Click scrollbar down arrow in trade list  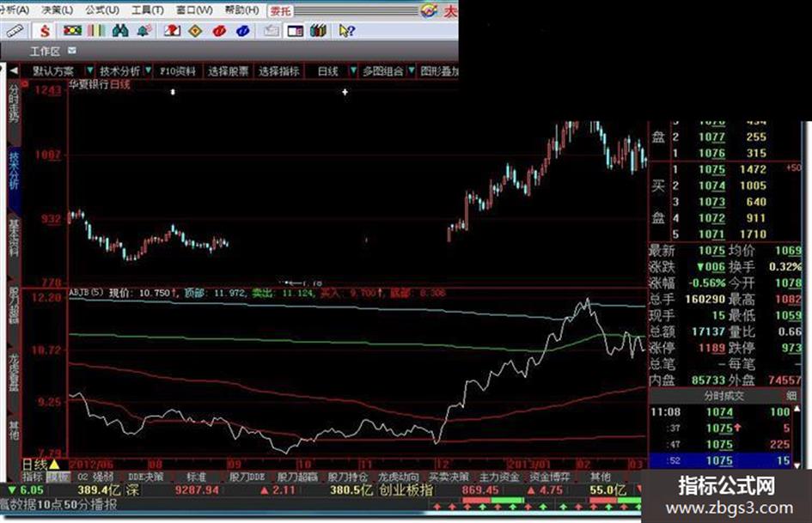coord(797,465)
